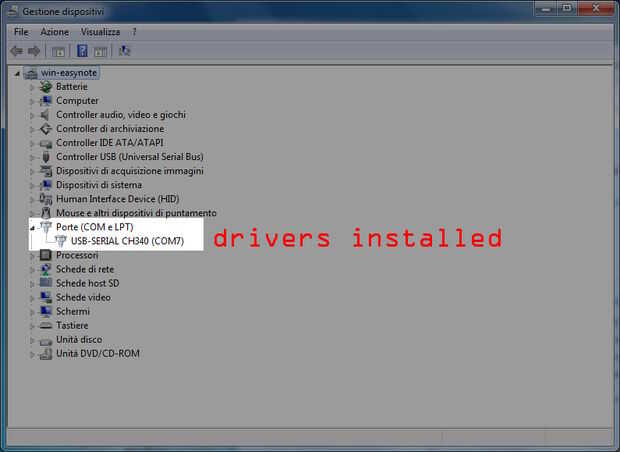The height and width of the screenshot is (452, 620).
Task: Collapse the Porte (COM e LPT) node
Action: (x=32, y=228)
